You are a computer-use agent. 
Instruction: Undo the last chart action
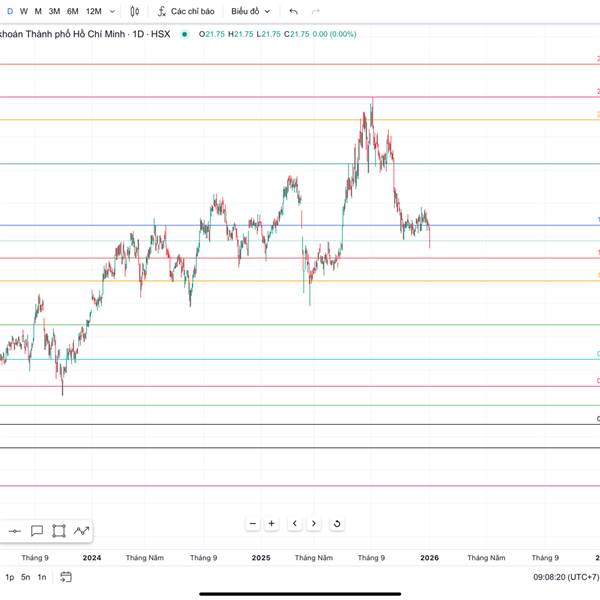click(293, 11)
